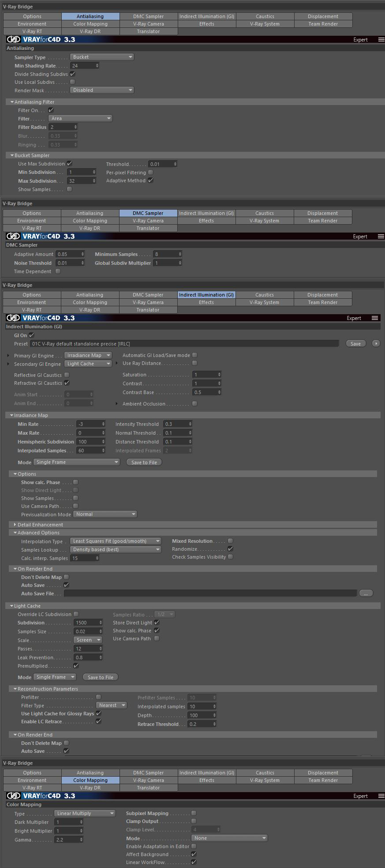Viewport: 385px width, 868px height.
Task: Enable Per-pixel Filtering checkbox
Action: [151, 172]
